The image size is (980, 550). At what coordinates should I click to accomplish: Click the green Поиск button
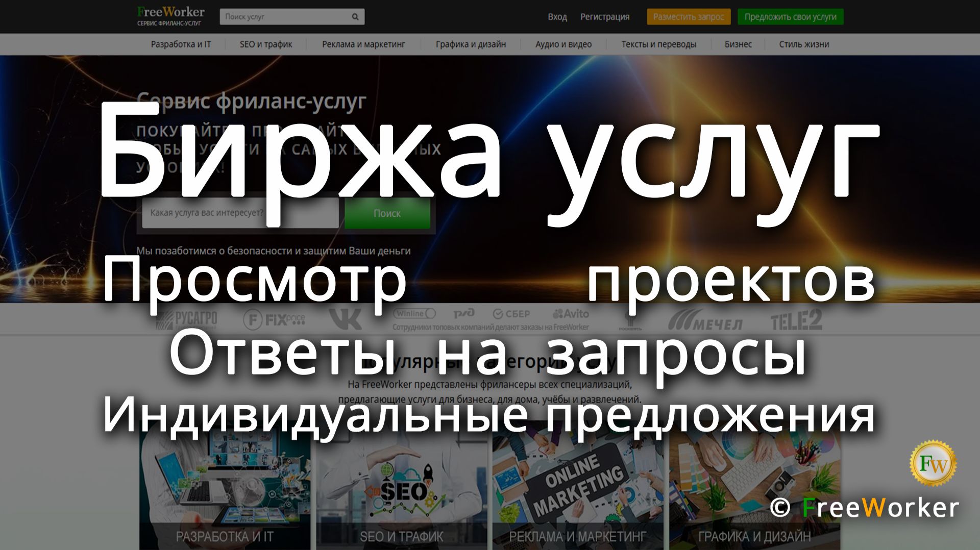click(388, 214)
